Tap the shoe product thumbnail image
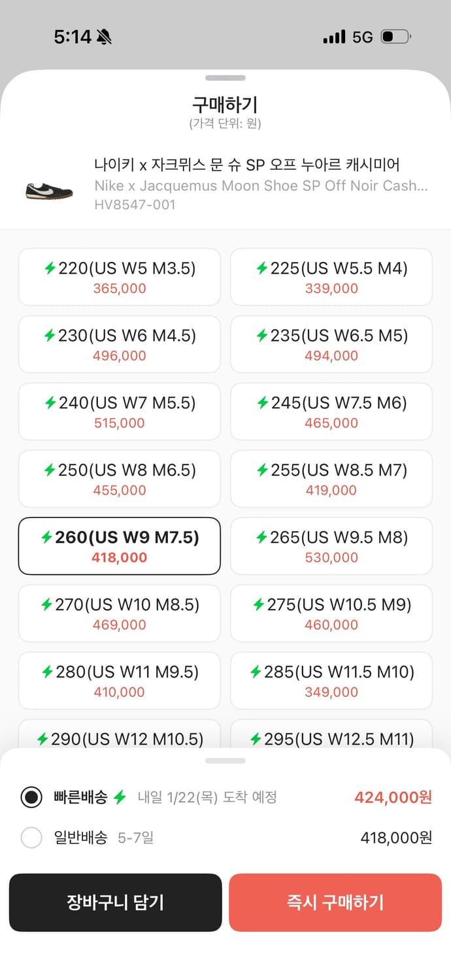The width and height of the screenshot is (451, 980). point(49,190)
